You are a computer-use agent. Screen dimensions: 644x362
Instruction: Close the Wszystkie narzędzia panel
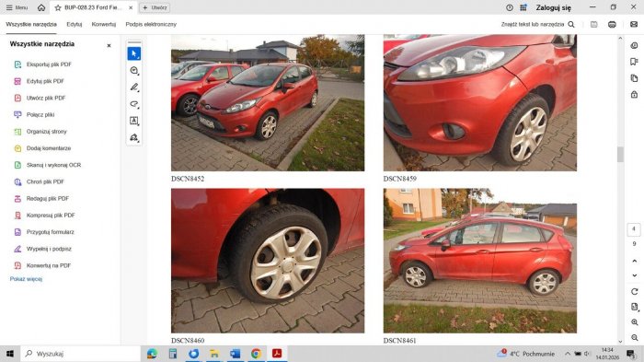(109, 45)
